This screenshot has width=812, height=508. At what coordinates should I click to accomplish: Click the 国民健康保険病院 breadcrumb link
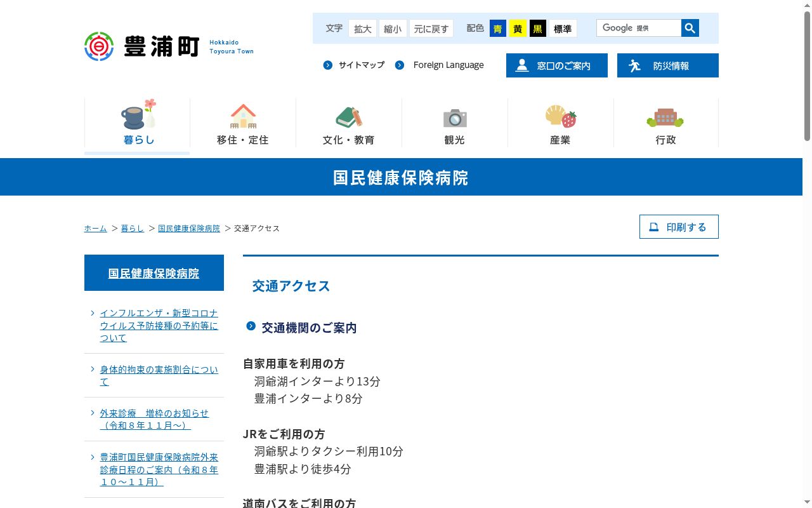pyautogui.click(x=189, y=228)
